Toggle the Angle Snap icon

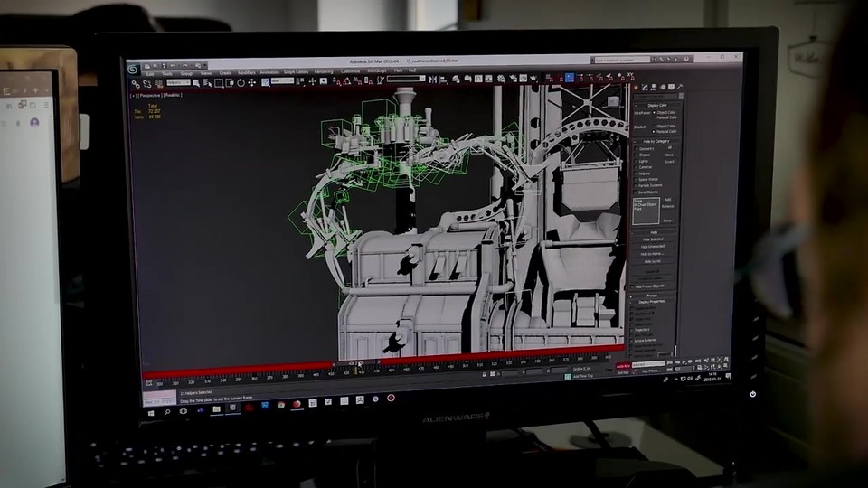tap(346, 80)
